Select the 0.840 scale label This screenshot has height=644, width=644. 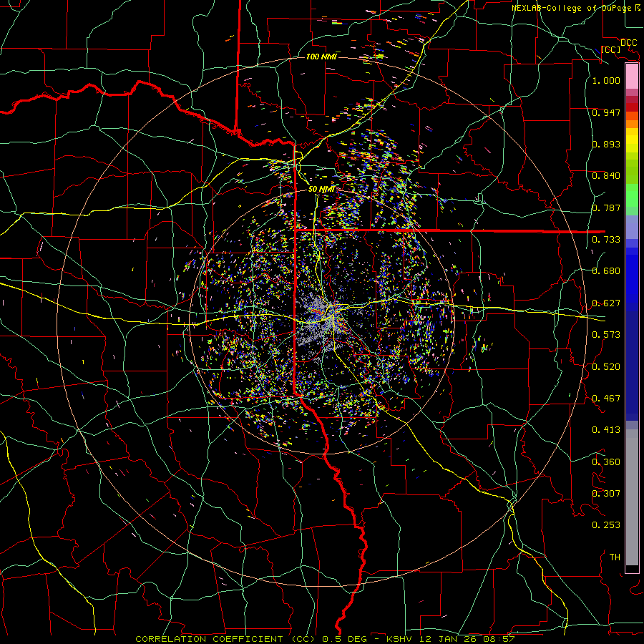coord(606,176)
